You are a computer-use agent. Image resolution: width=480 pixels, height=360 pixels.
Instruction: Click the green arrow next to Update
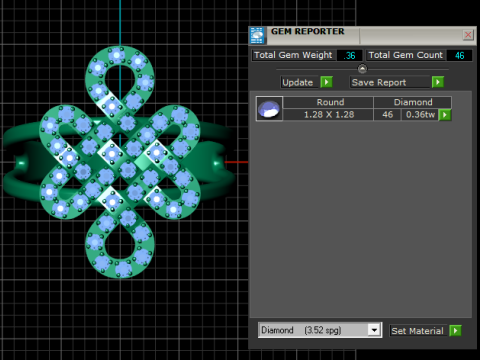(x=326, y=82)
